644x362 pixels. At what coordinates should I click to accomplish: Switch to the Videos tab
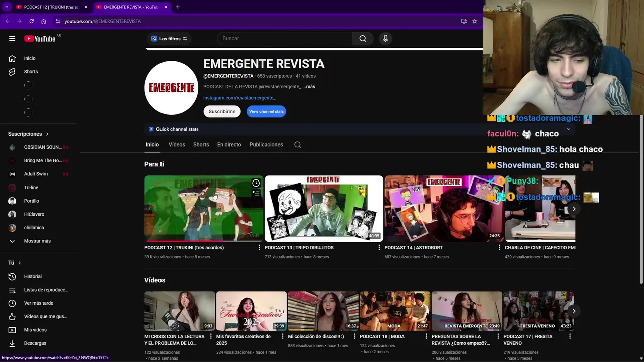click(177, 145)
